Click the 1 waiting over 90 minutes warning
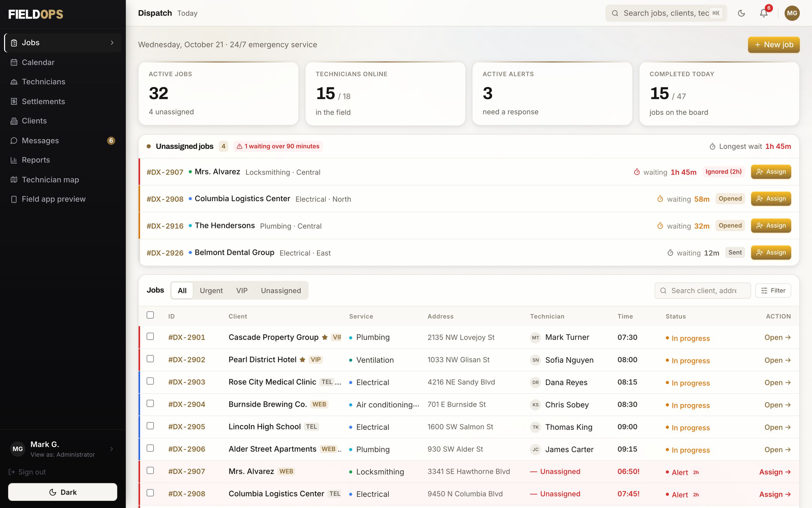The image size is (812, 508). click(x=278, y=146)
